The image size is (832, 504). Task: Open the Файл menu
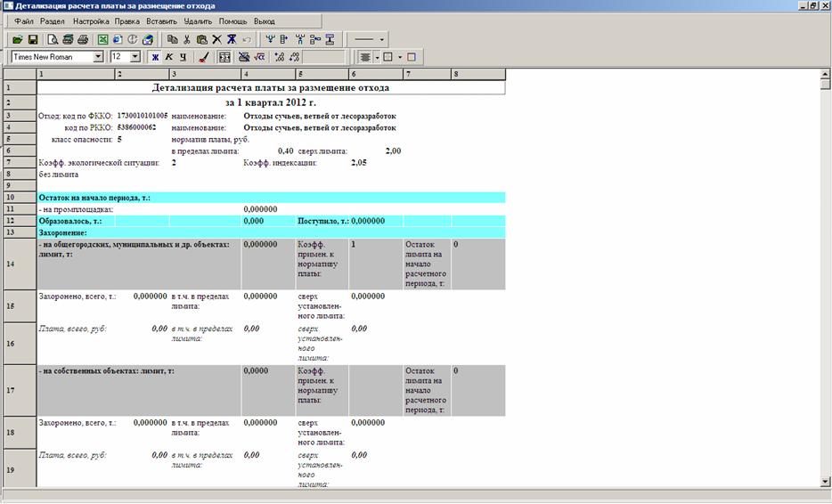[24, 20]
